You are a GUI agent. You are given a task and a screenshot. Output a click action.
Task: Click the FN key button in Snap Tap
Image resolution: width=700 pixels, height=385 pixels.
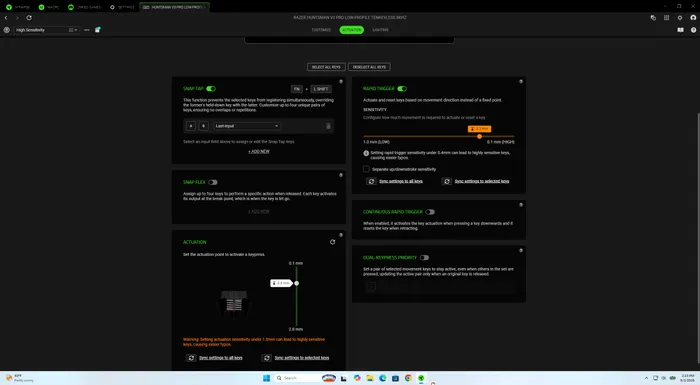click(296, 89)
